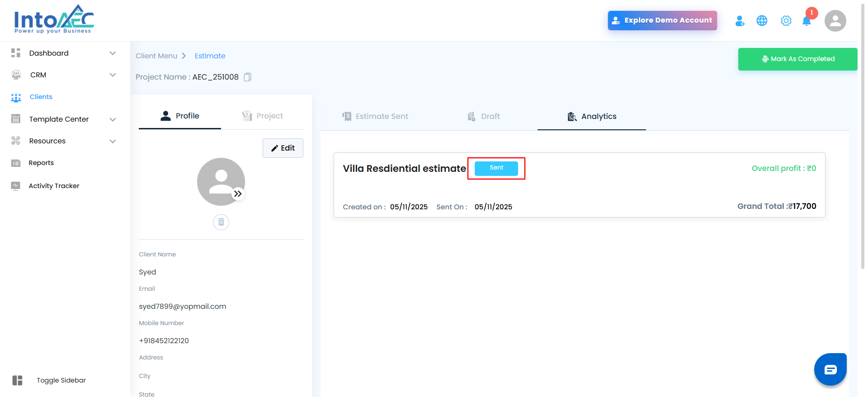
Task: Open the language globe icon
Action: click(762, 21)
